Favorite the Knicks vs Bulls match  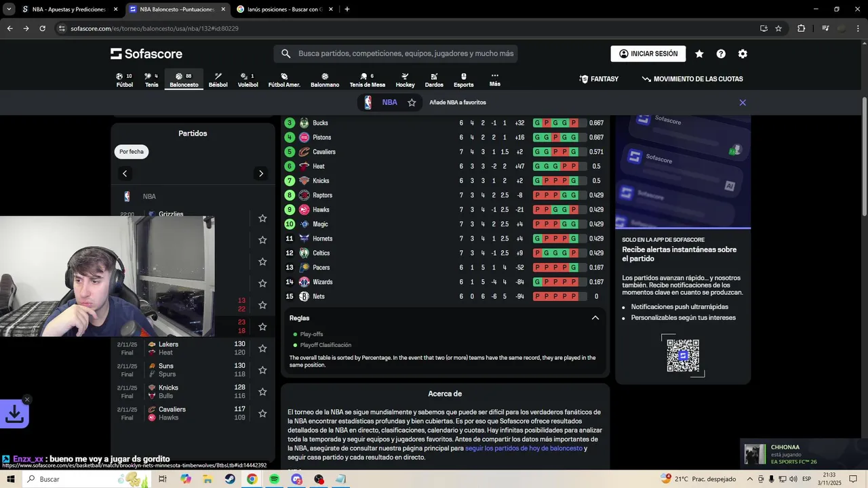[x=262, y=392]
